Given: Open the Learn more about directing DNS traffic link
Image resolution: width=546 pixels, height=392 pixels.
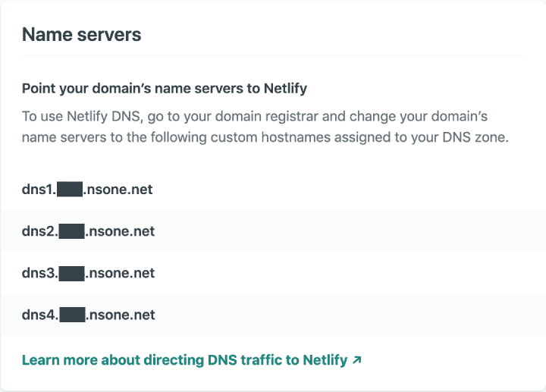Looking at the screenshot, I should click(x=192, y=360).
